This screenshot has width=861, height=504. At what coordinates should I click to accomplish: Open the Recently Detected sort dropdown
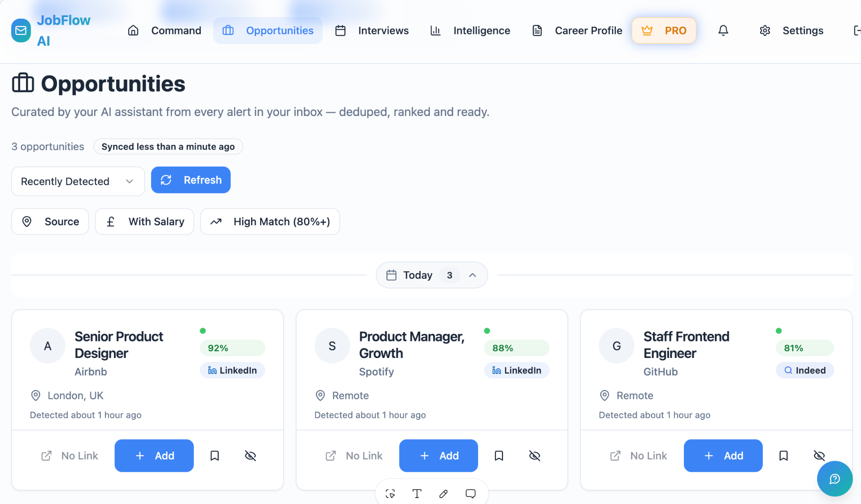78,181
